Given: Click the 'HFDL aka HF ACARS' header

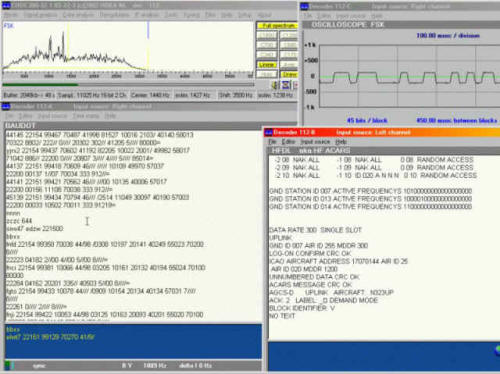Looking at the screenshot, I should pyautogui.click(x=310, y=150).
